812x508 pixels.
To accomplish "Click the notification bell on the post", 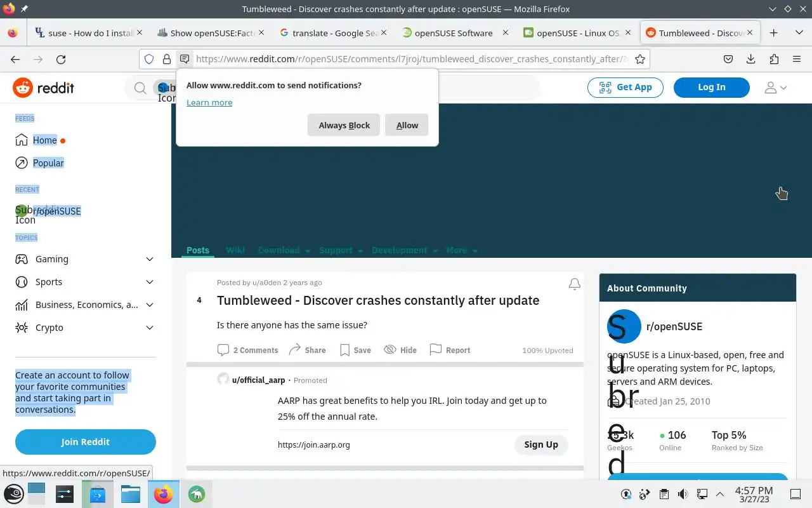I will click(575, 284).
